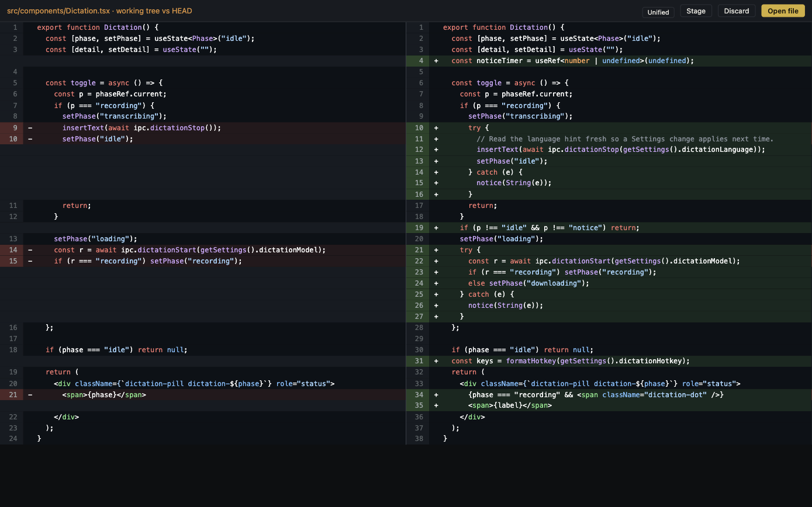Viewport: 812px width, 507px height.
Task: Click right pane line 26 notice(String(e))
Action: tap(609, 305)
